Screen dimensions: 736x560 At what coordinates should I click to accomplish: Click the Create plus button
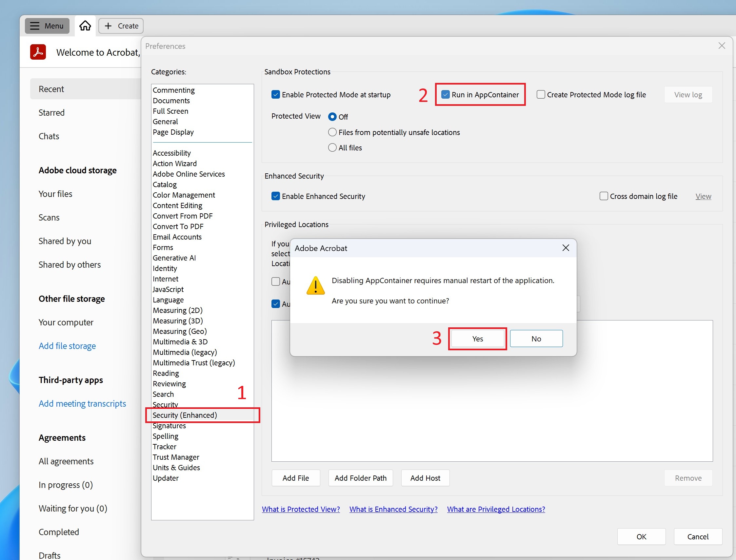point(121,26)
